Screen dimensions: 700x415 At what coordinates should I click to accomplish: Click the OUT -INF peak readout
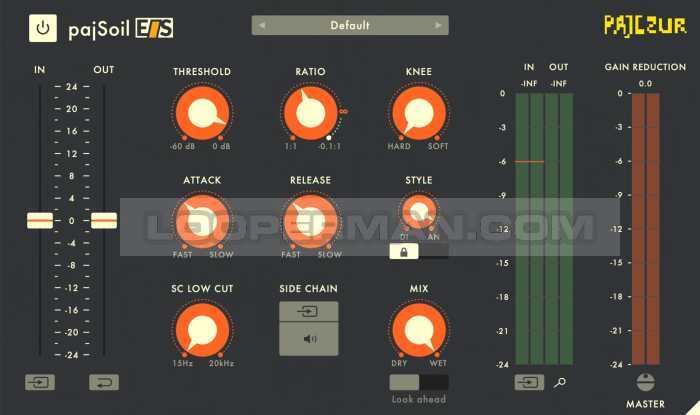(558, 83)
